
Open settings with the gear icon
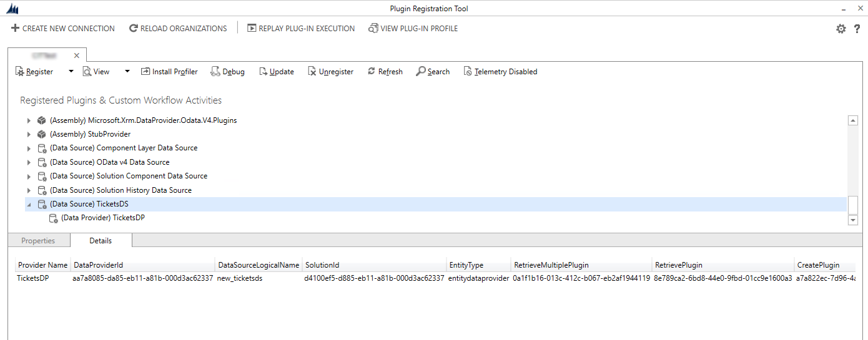(x=841, y=29)
